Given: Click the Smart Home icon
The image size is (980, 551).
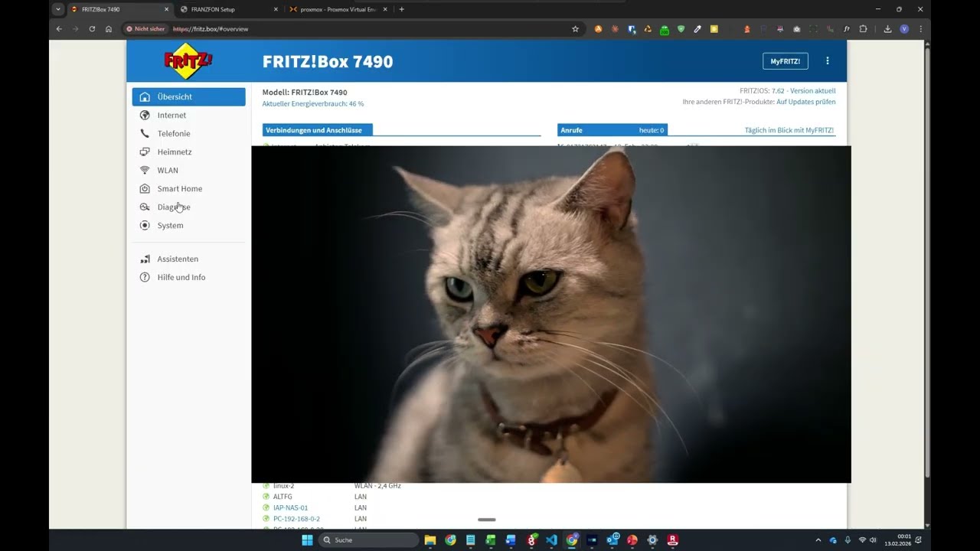Looking at the screenshot, I should coord(145,189).
